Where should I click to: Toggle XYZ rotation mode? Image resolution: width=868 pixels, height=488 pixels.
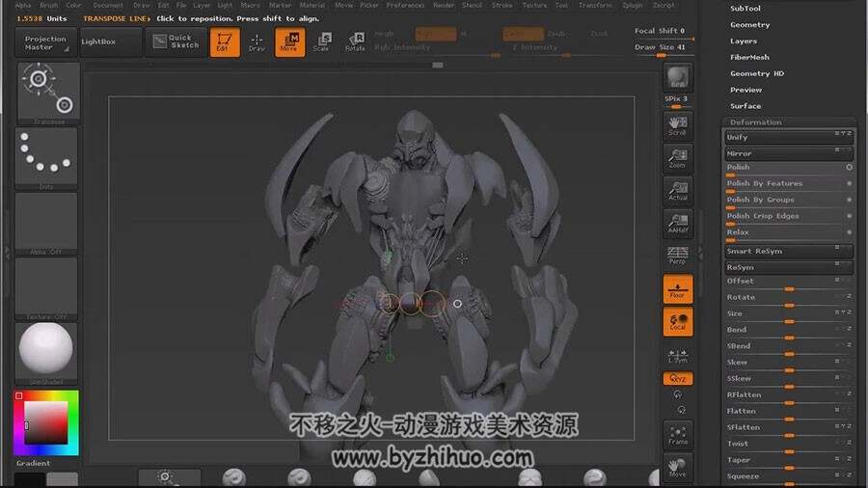(x=678, y=379)
